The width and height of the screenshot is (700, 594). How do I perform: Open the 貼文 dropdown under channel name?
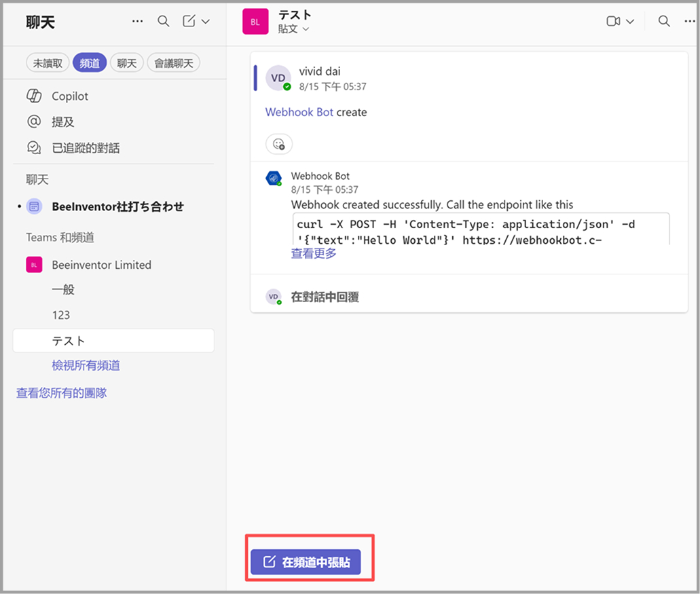click(293, 29)
